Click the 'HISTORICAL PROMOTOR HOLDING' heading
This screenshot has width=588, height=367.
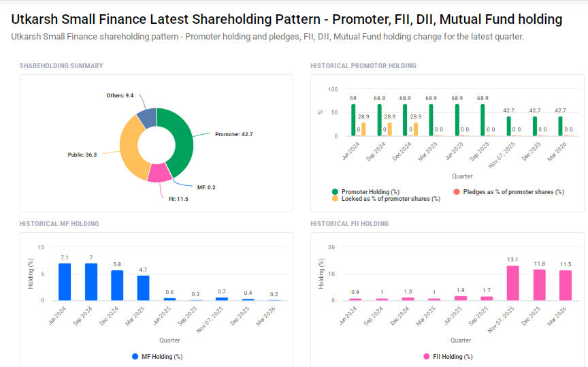363,65
